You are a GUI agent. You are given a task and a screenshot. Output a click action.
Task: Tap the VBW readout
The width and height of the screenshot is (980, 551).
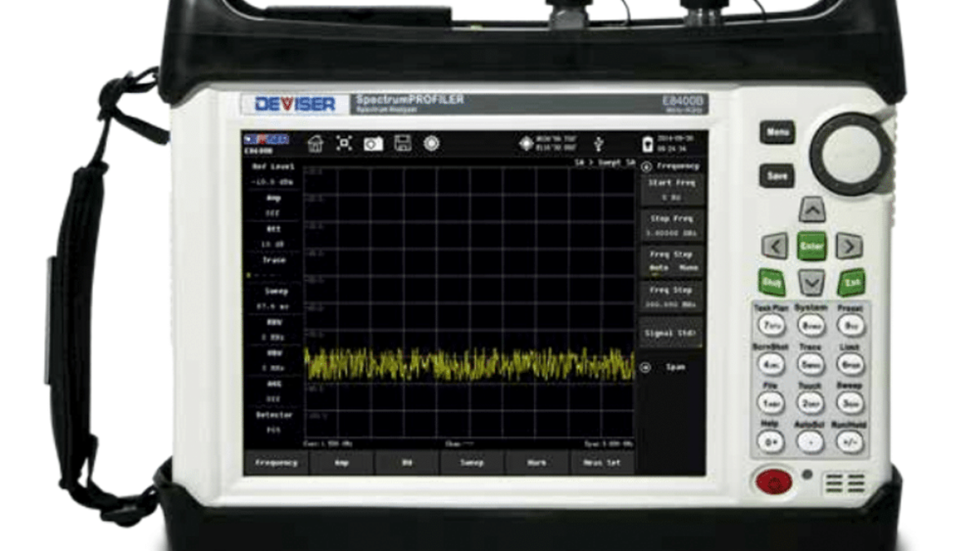273,360
